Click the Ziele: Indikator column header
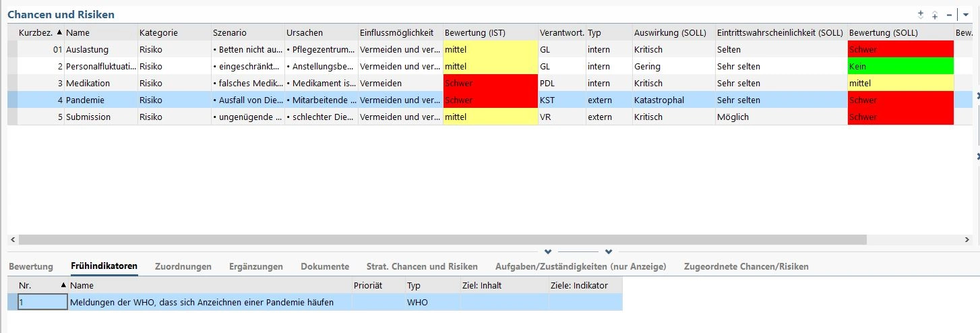The height and width of the screenshot is (333, 980). click(x=585, y=286)
